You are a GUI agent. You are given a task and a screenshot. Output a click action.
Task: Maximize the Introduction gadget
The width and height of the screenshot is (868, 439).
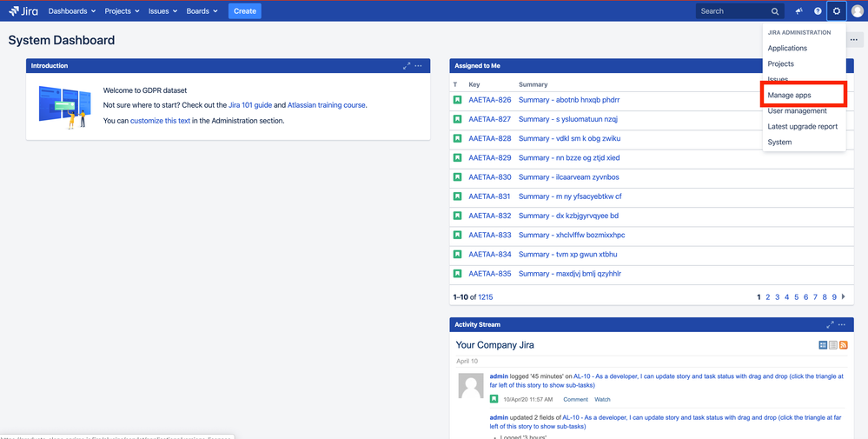(407, 66)
